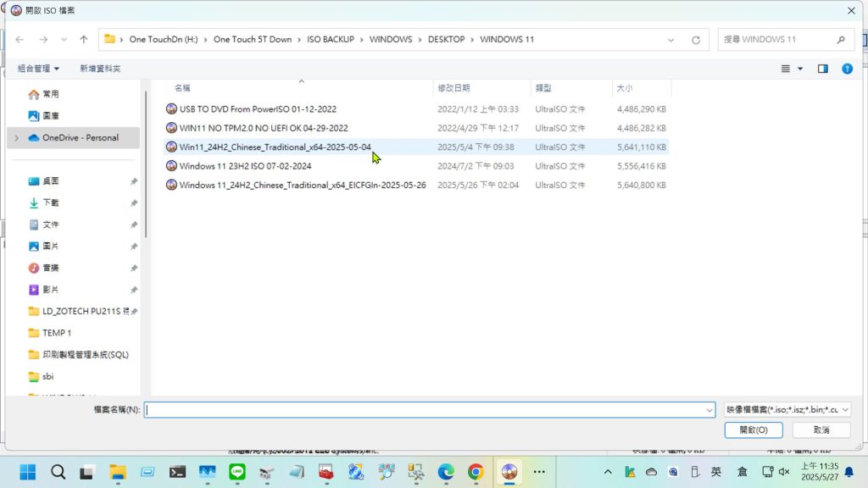Click the Up one level arrow

pyautogui.click(x=83, y=40)
